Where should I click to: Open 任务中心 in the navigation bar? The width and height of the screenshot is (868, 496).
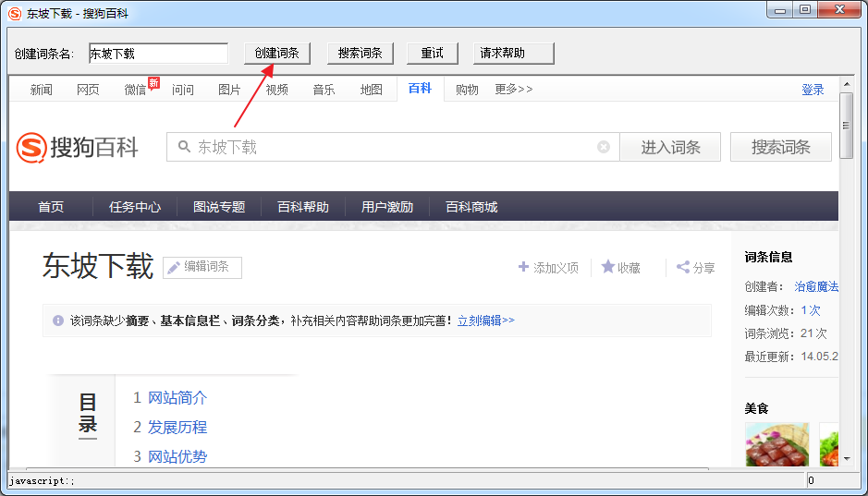[x=135, y=207]
